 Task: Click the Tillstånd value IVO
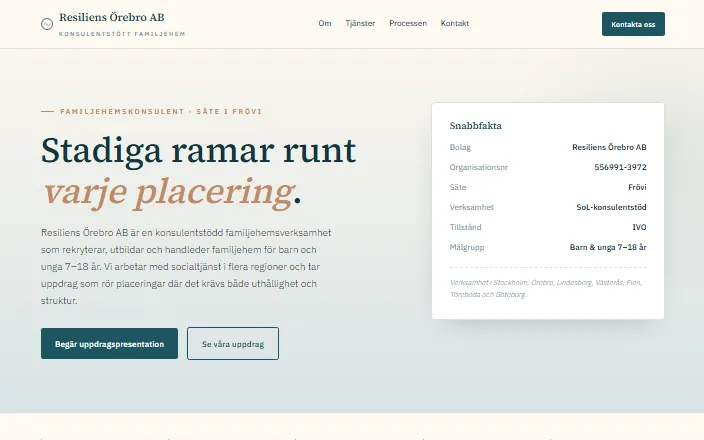[x=639, y=227]
